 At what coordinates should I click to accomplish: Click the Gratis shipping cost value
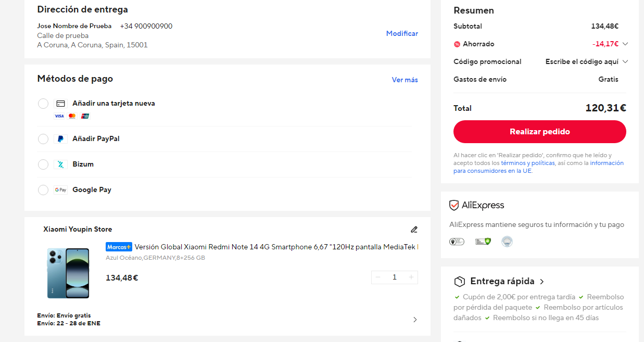pos(609,79)
